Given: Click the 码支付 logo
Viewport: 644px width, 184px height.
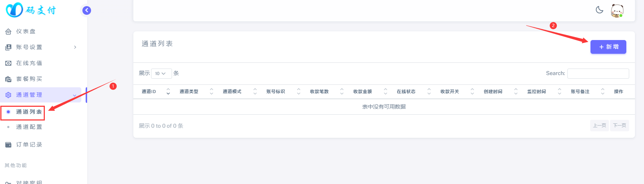Looking at the screenshot, I should (31, 10).
